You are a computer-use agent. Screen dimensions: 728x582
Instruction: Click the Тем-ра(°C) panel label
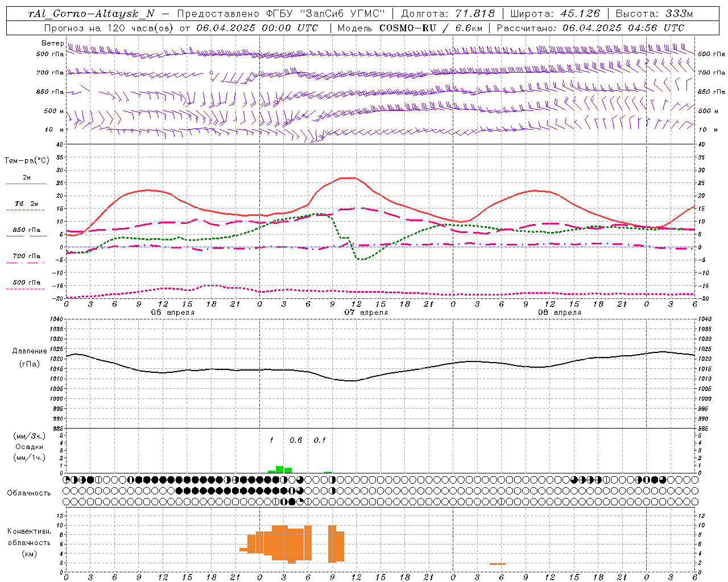pos(27,161)
